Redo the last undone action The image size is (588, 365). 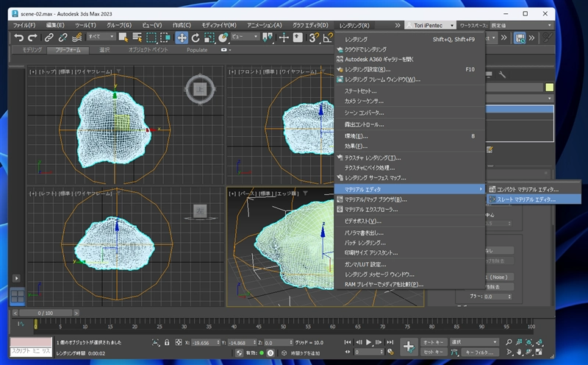[32, 38]
